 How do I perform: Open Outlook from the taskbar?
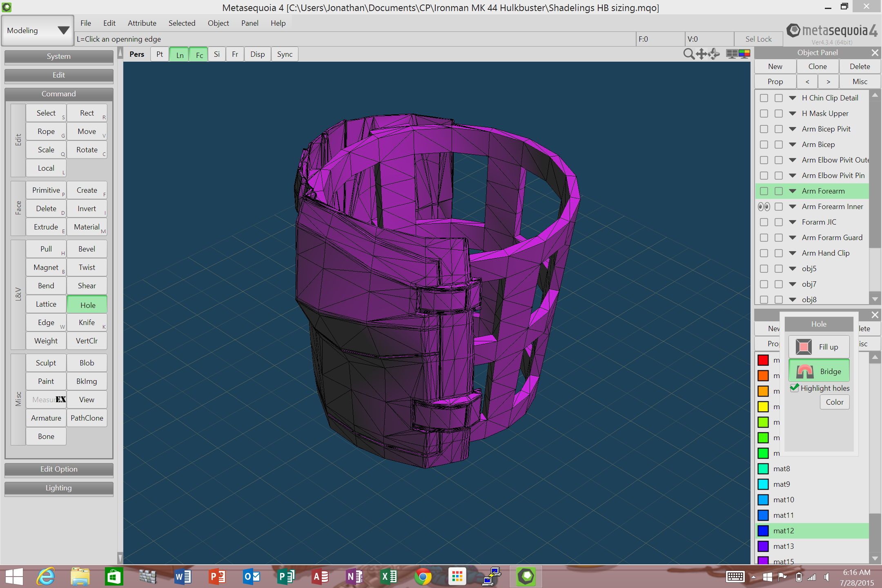pyautogui.click(x=251, y=577)
